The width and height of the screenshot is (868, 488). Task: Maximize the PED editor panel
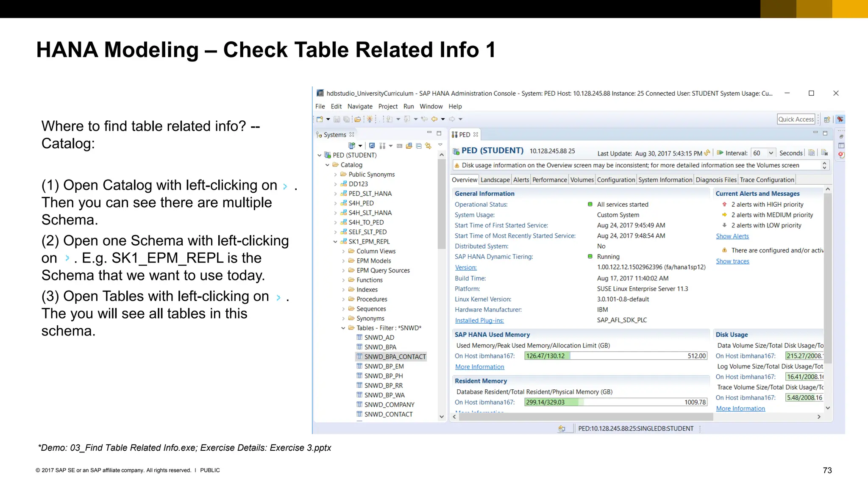click(x=825, y=133)
